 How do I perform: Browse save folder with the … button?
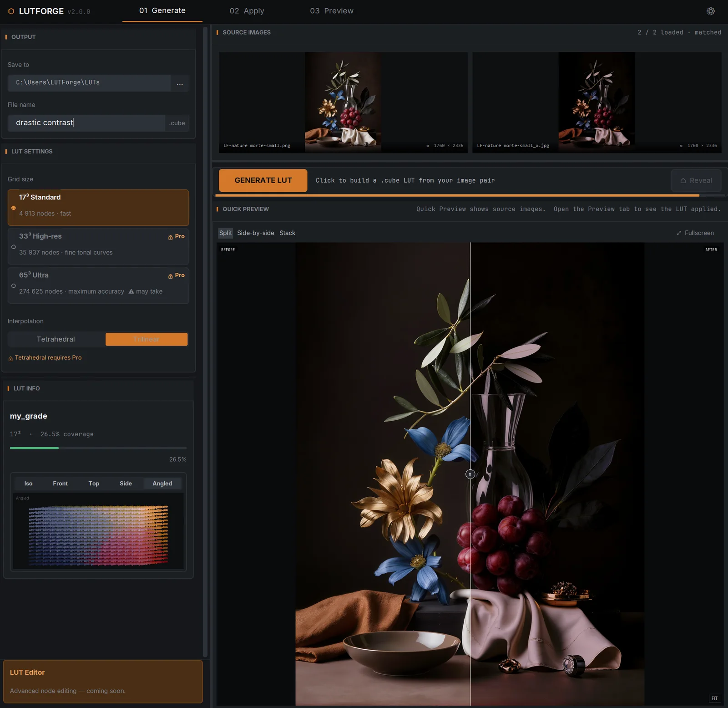180,83
